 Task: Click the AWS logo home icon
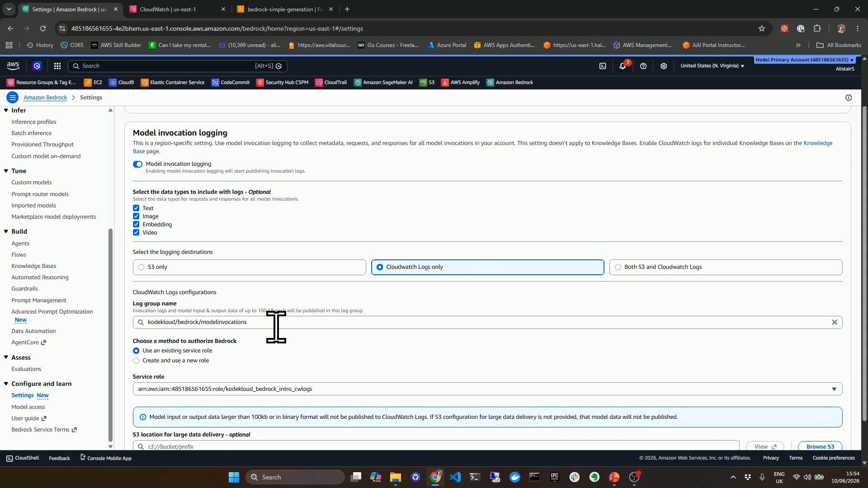[x=13, y=66]
